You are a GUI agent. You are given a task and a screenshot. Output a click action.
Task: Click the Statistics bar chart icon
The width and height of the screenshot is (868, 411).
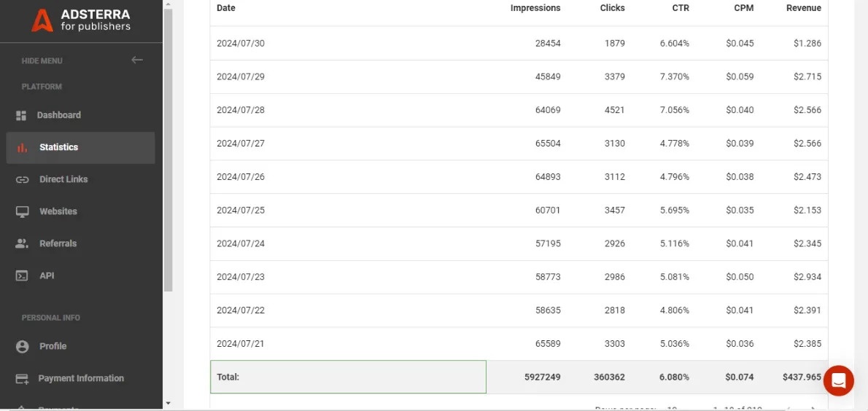point(22,147)
